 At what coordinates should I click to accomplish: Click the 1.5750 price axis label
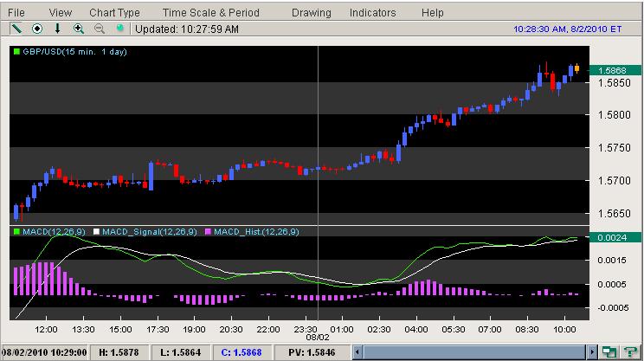(614, 148)
